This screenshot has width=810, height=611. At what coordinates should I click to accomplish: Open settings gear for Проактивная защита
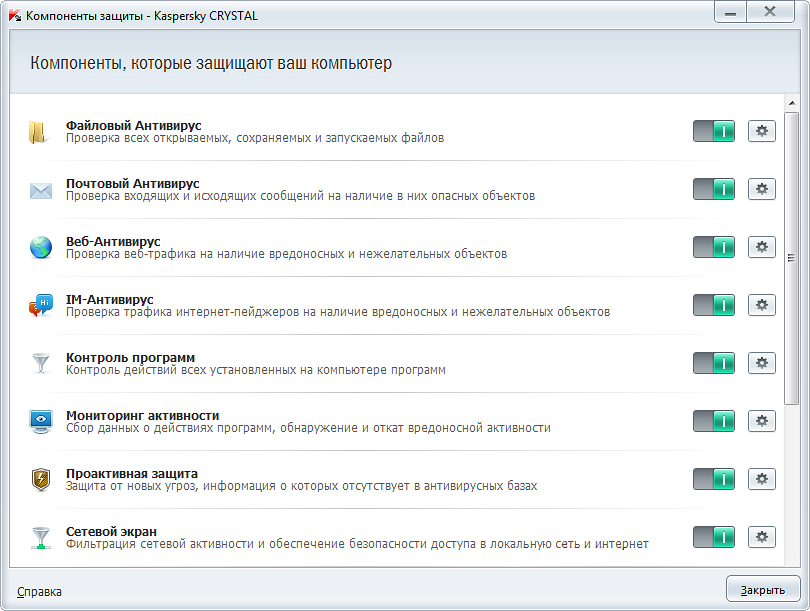761,479
